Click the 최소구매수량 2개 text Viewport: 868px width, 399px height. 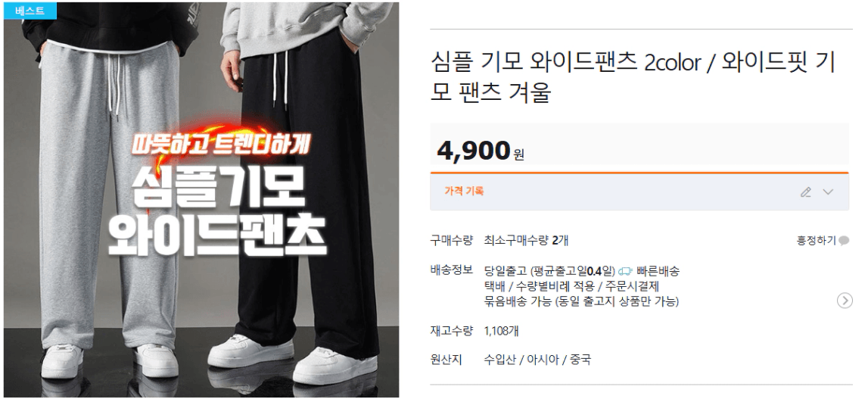526,241
